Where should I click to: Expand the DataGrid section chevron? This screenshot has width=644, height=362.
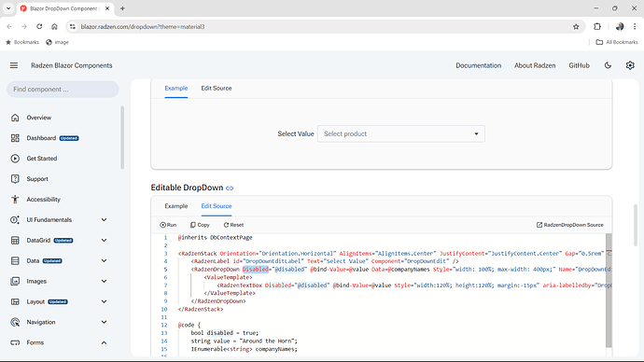point(104,241)
